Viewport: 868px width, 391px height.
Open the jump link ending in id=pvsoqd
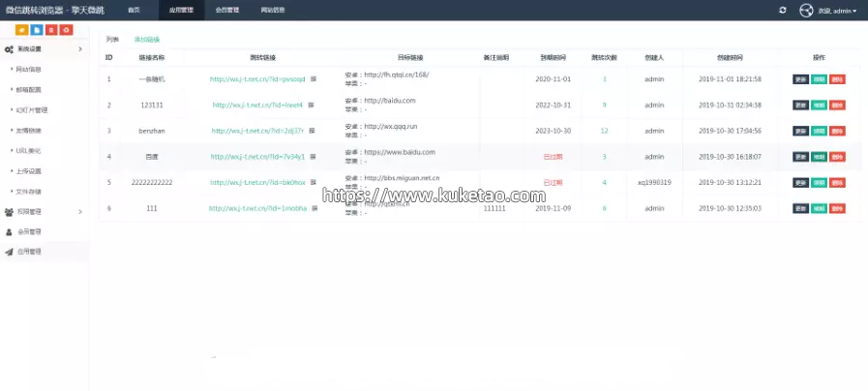(257, 79)
